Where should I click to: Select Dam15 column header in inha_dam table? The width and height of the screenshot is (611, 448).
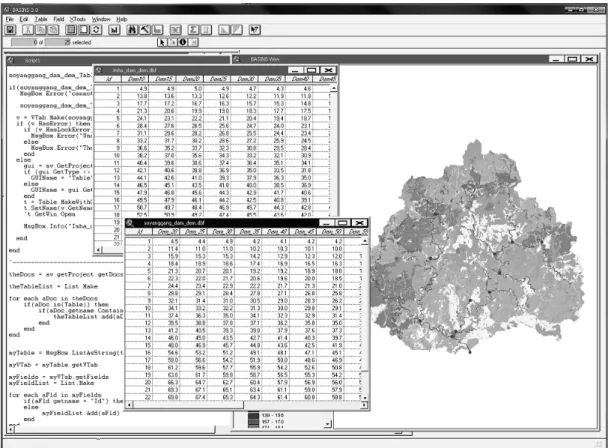pos(163,79)
